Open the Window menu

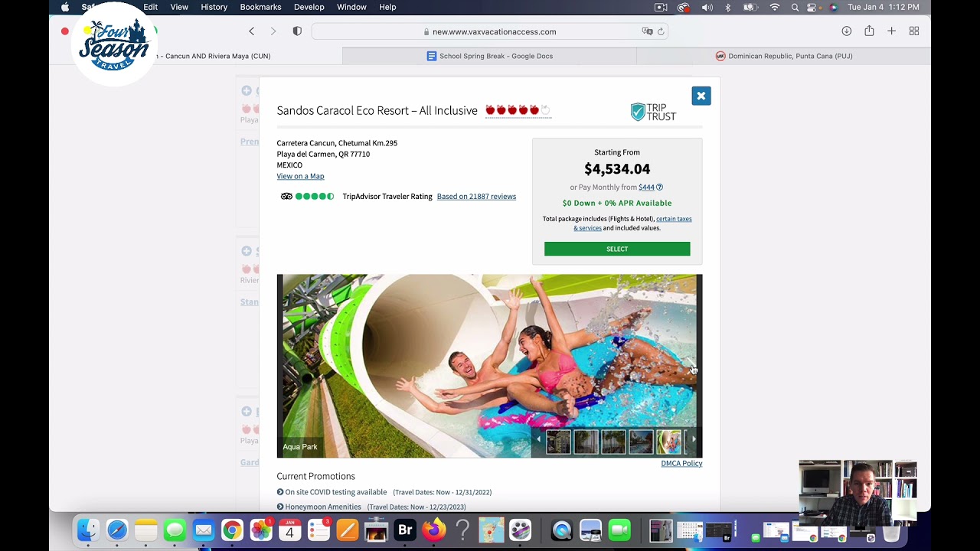pos(351,7)
